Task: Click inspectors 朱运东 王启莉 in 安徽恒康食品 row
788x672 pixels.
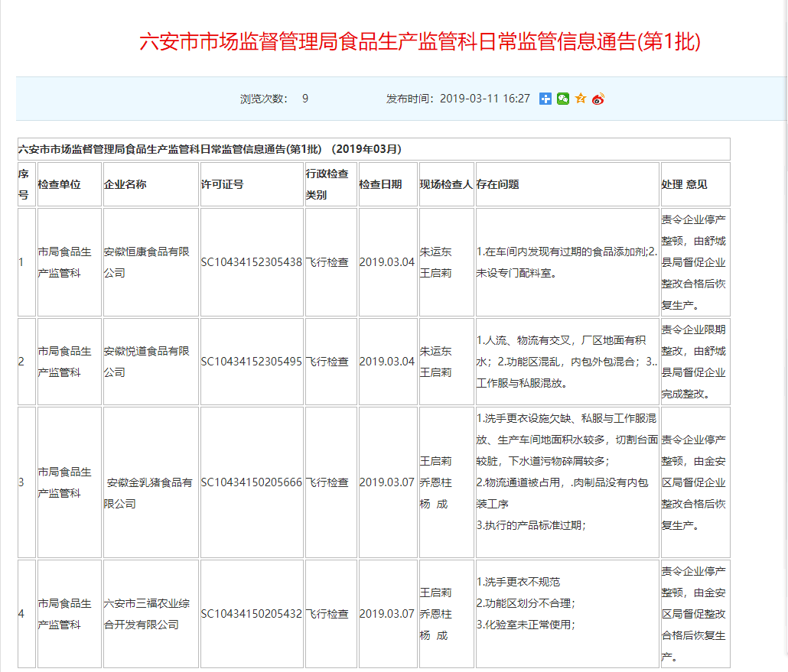Action: 436,262
